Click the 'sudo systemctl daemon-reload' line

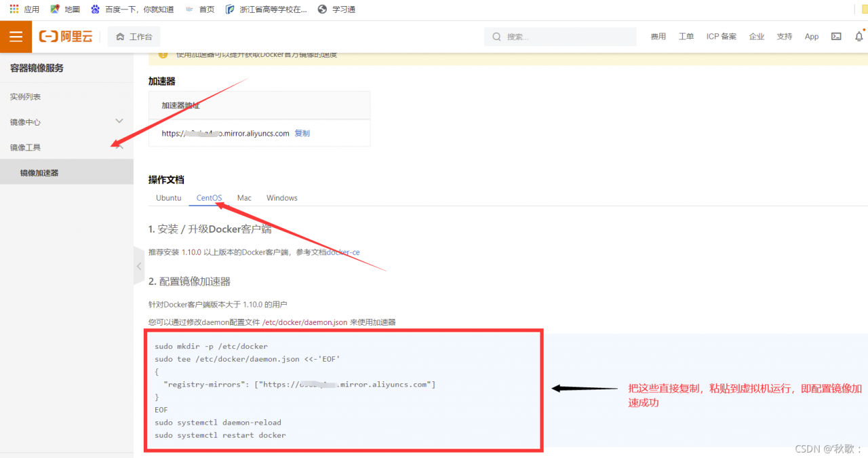click(218, 423)
